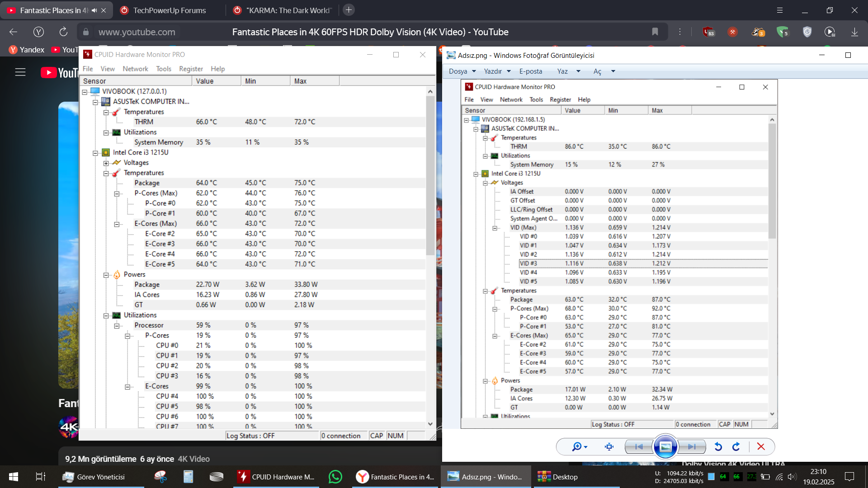
Task: Open zoom options in Photo Viewer toolbar
Action: click(x=580, y=447)
